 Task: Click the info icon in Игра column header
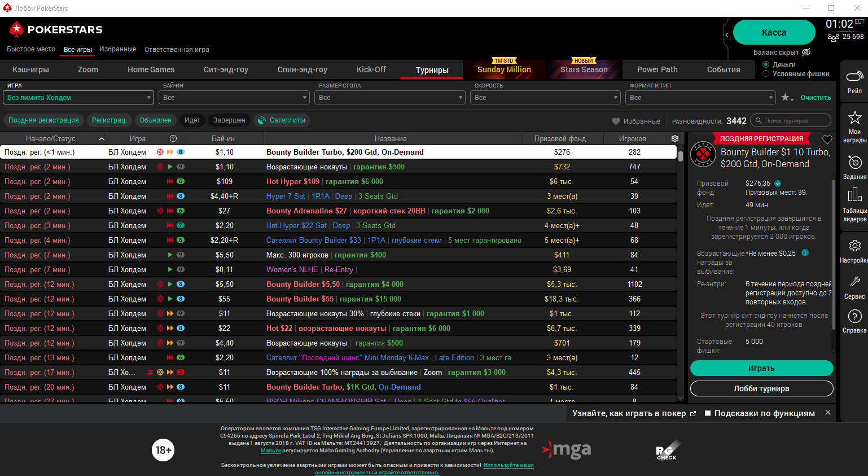[173, 138]
